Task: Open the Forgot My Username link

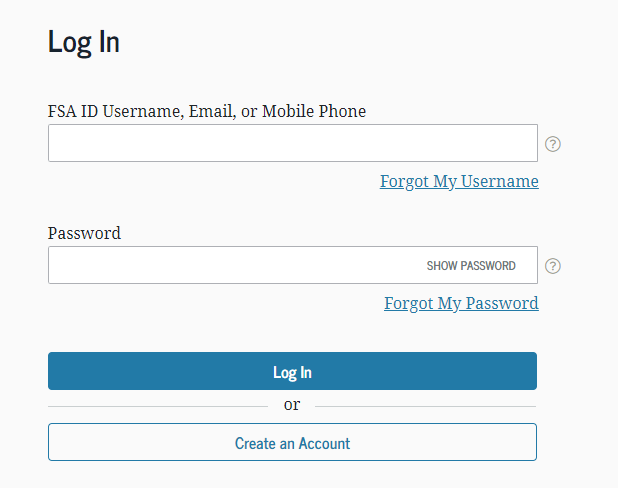Action: (459, 181)
